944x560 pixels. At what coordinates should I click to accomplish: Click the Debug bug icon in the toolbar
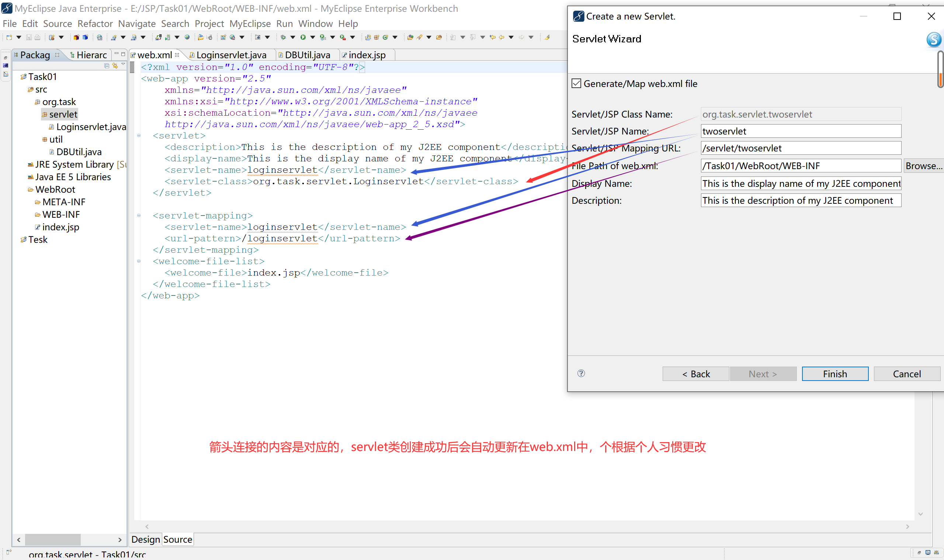[x=284, y=37]
